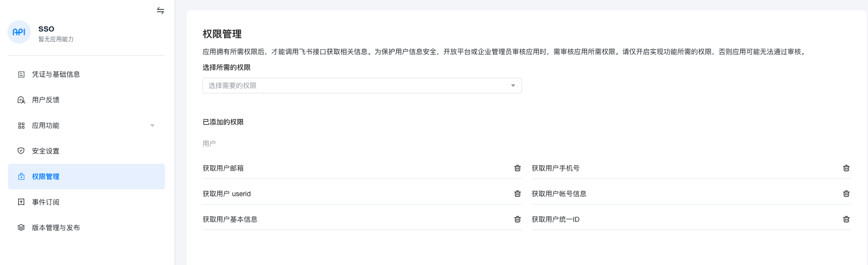Image resolution: width=868 pixels, height=265 pixels.
Task: Click the 应用功能 sidebar item
Action: [x=45, y=125]
